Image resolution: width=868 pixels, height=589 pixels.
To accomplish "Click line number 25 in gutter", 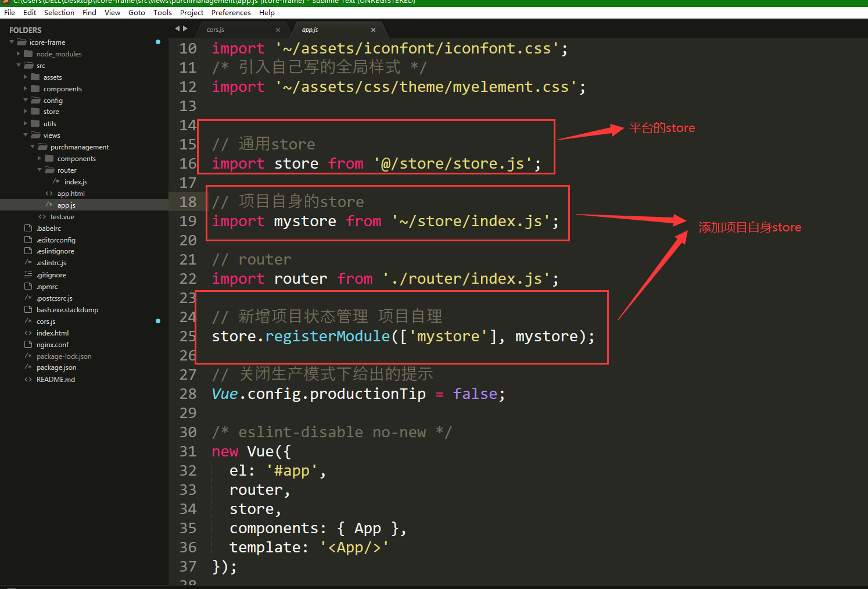I will [188, 336].
